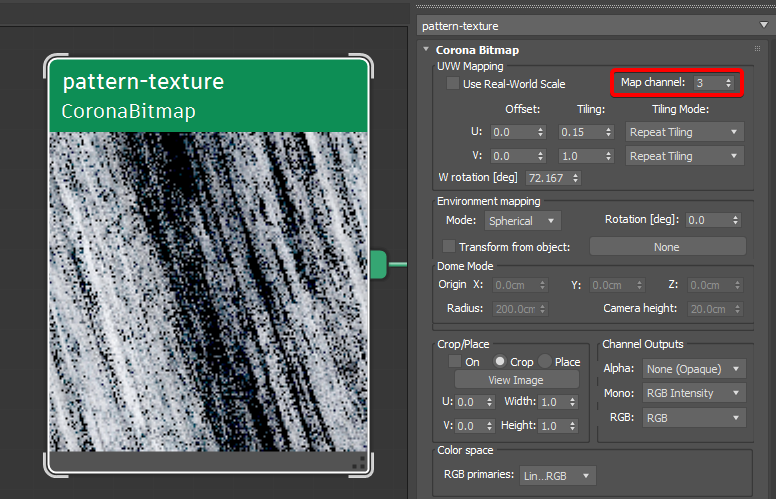This screenshot has height=499, width=776.
Task: Click the View Image button
Action: point(516,380)
